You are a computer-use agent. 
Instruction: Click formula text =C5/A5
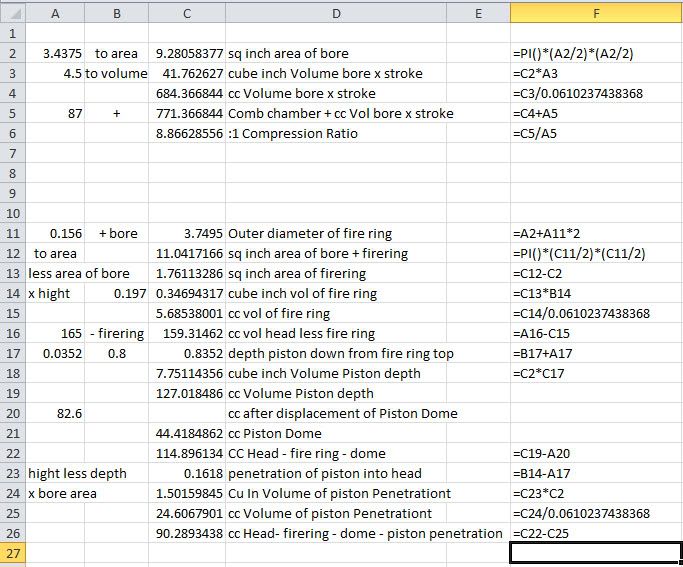535,134
